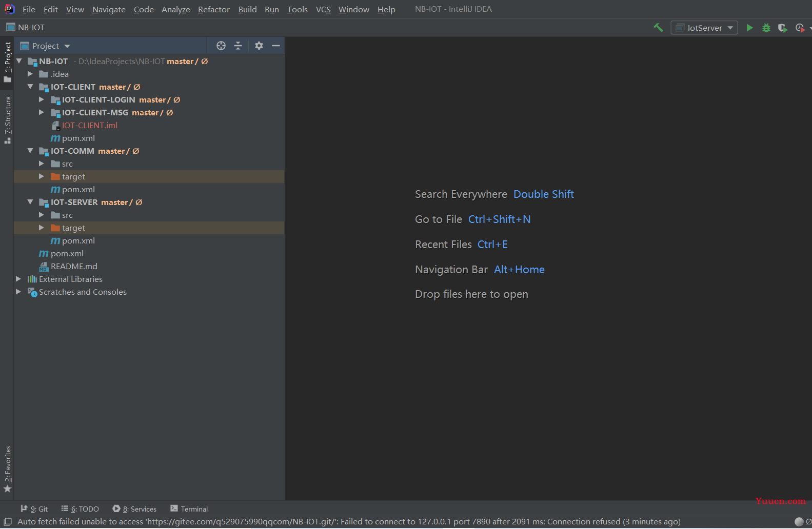Click the Maven icon of root pom.xml

[44, 254]
